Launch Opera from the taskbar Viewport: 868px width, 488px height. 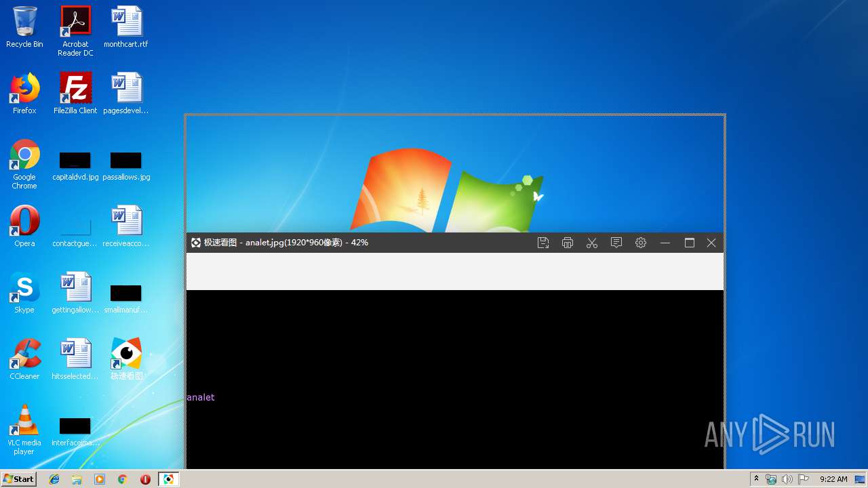click(x=145, y=479)
